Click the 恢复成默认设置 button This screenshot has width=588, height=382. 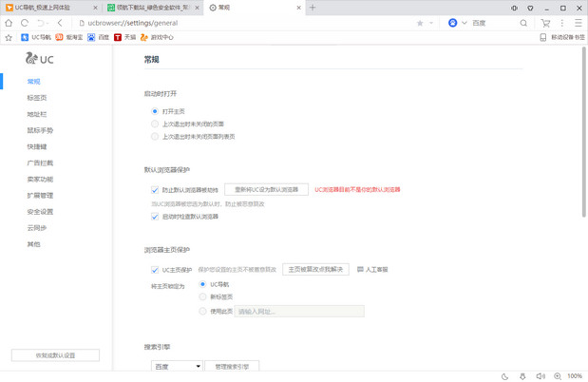pyautogui.click(x=55, y=355)
